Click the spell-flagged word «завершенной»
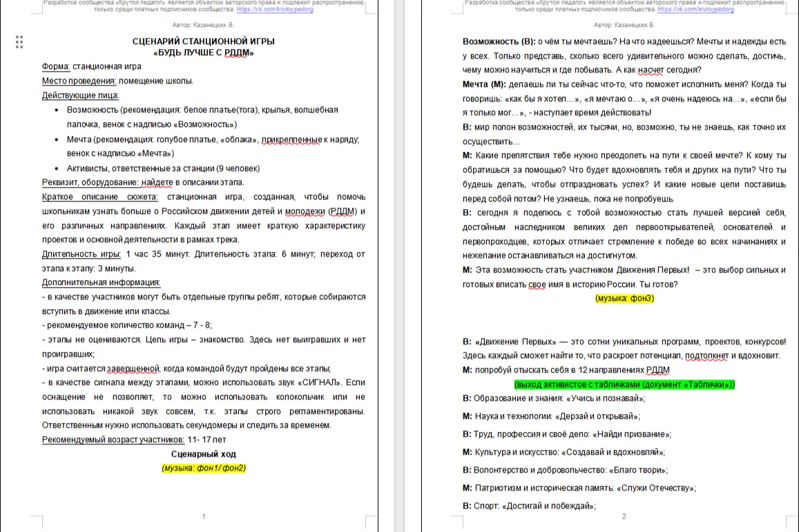The image size is (799, 532). (x=133, y=368)
